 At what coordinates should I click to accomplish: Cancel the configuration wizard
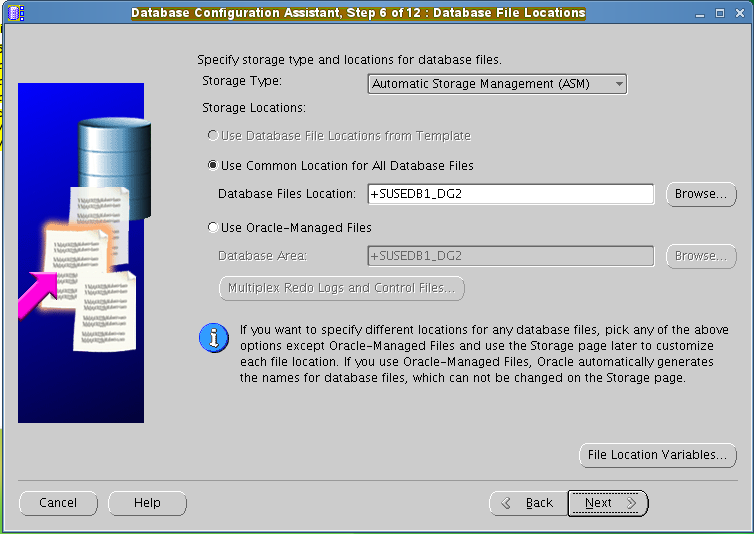pyautogui.click(x=58, y=503)
